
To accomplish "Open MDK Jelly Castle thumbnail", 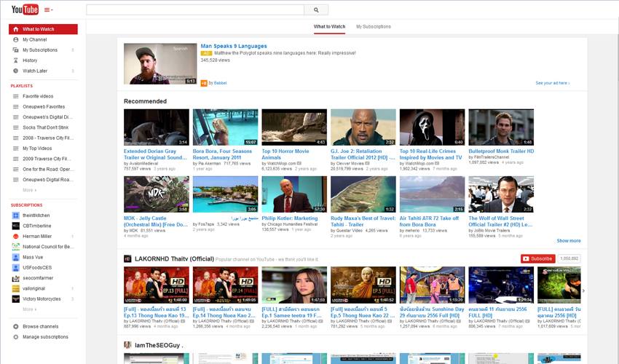I will pos(157,194).
